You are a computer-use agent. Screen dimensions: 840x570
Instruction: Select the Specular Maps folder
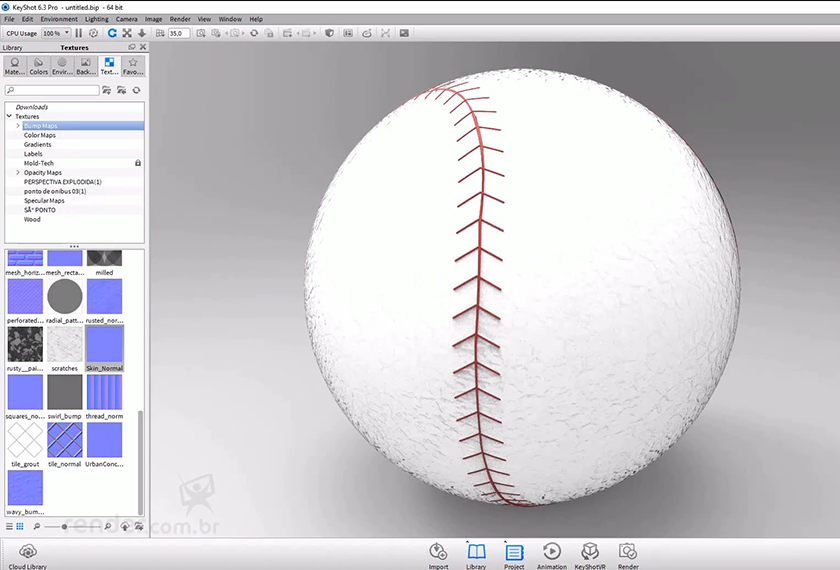point(44,200)
